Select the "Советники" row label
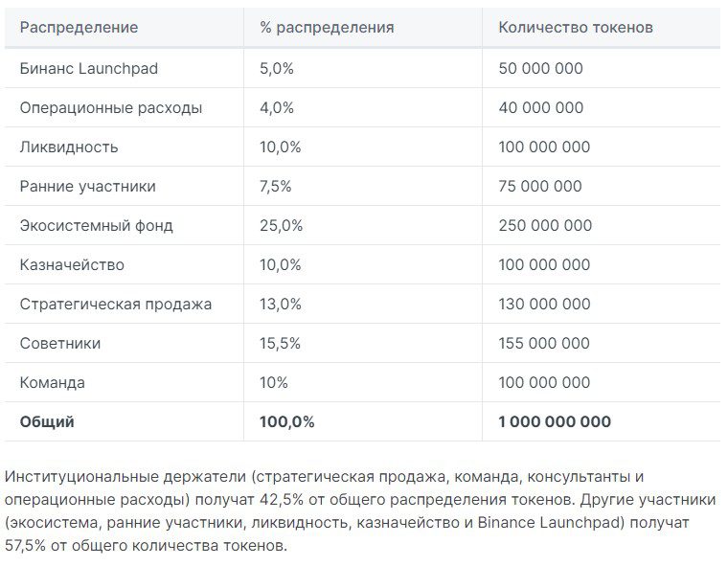 [59, 344]
